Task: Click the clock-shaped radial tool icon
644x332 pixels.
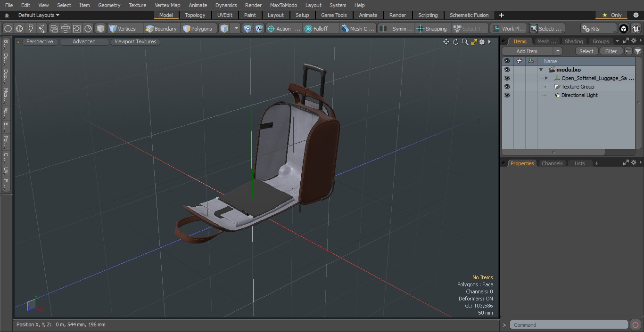Action: point(88,29)
